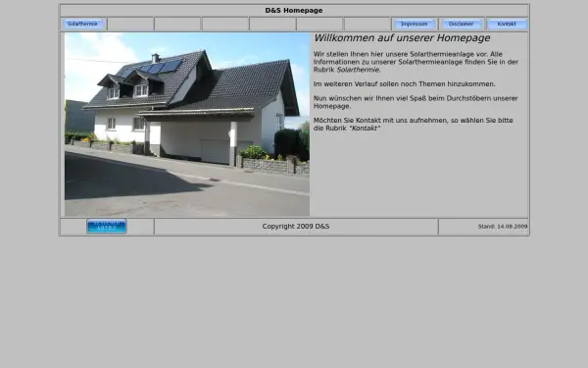Click 'Stand: 14.09.2009' date text

tap(503, 227)
